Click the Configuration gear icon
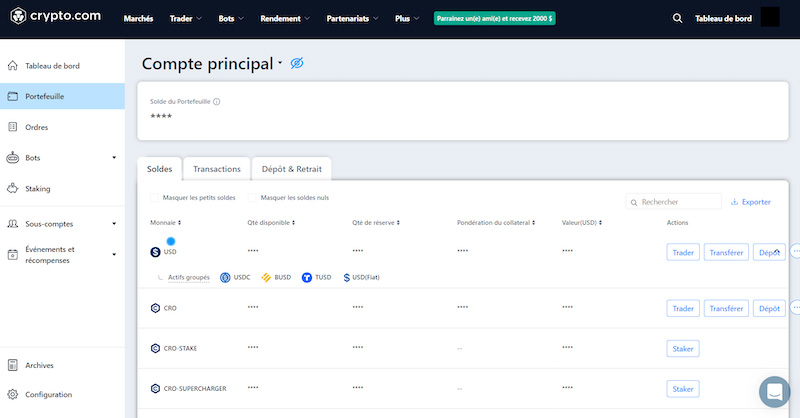Screen dimensions: 800x418 pos(13,394)
